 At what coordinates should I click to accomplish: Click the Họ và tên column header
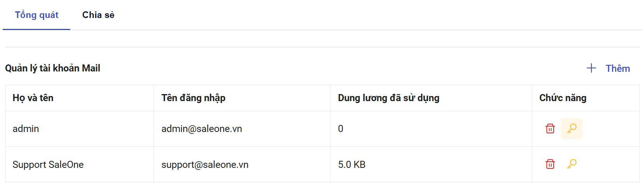pyautogui.click(x=33, y=98)
